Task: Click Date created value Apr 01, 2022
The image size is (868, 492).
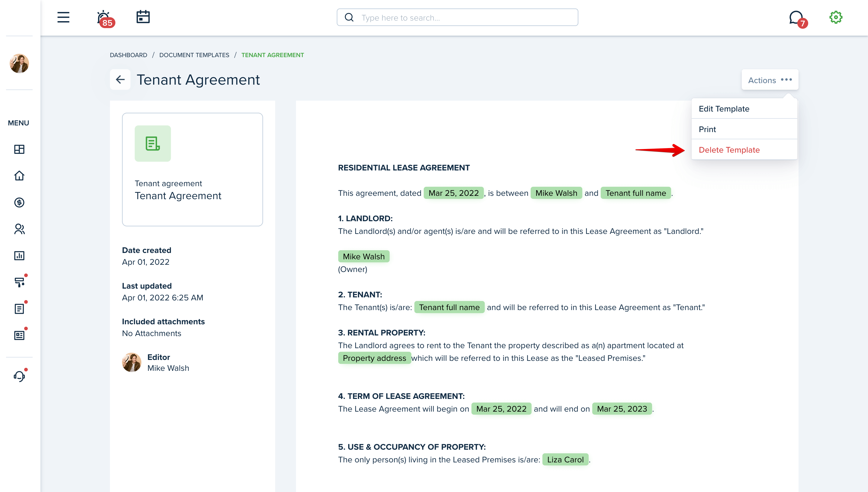Action: tap(146, 262)
